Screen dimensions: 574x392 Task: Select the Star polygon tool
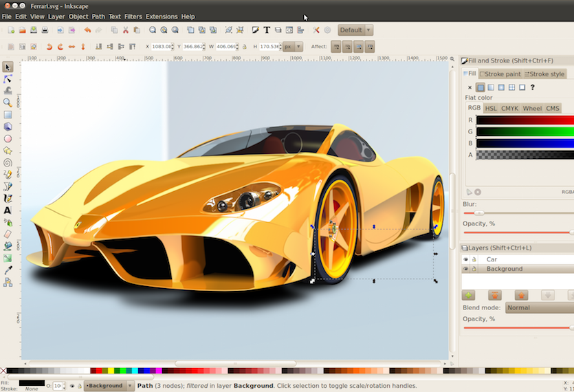point(8,151)
